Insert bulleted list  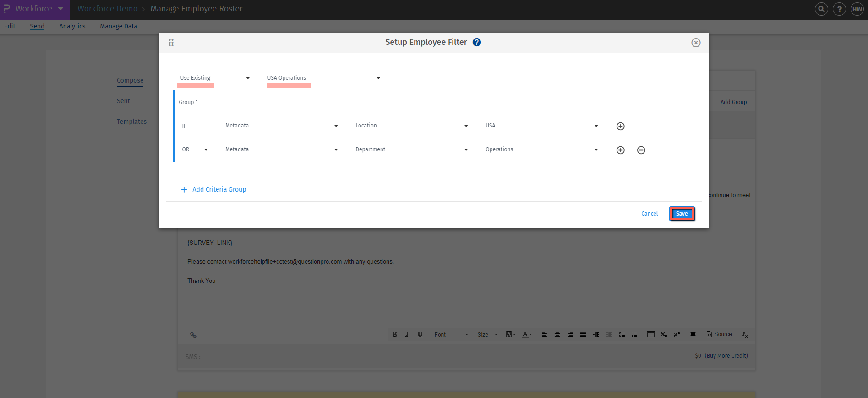click(622, 334)
